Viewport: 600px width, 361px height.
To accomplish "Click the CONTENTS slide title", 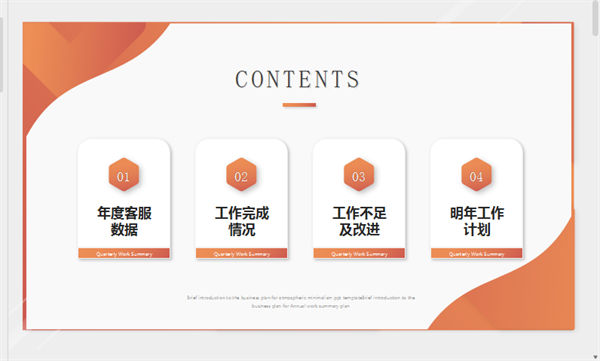I will [x=297, y=79].
